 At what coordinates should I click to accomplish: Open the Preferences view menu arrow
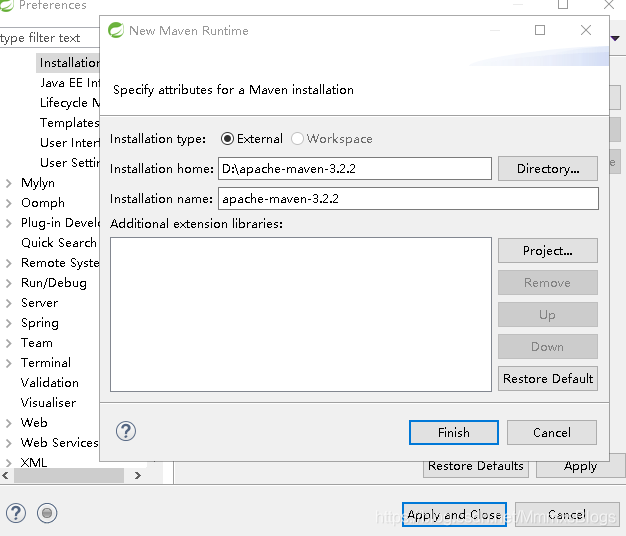coord(615,38)
